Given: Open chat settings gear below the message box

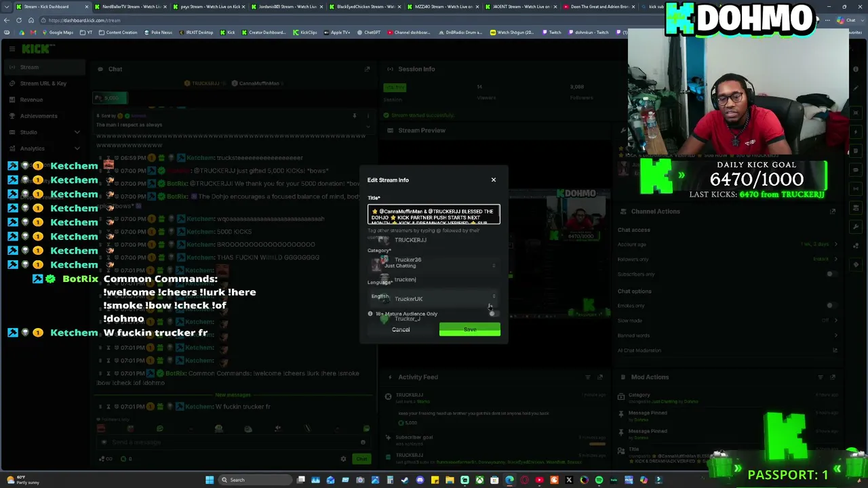Looking at the screenshot, I should tap(343, 459).
